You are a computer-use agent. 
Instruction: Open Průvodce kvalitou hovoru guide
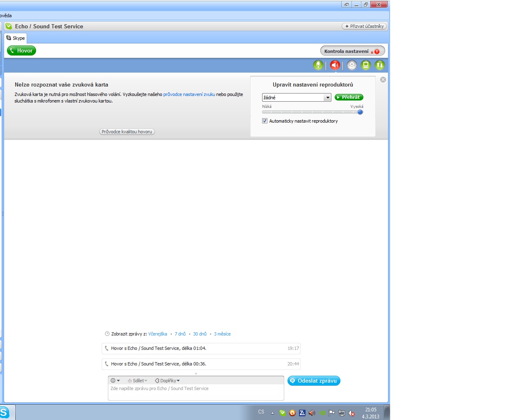[127, 132]
